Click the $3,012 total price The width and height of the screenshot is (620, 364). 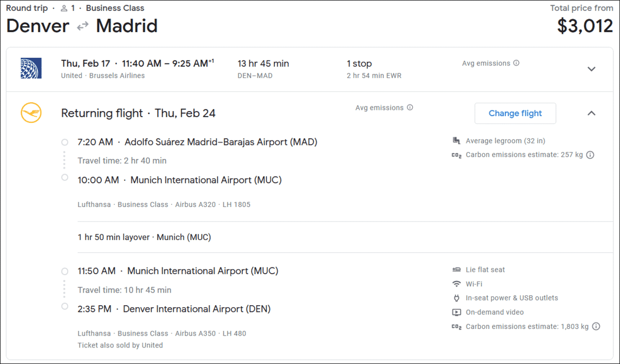click(585, 26)
